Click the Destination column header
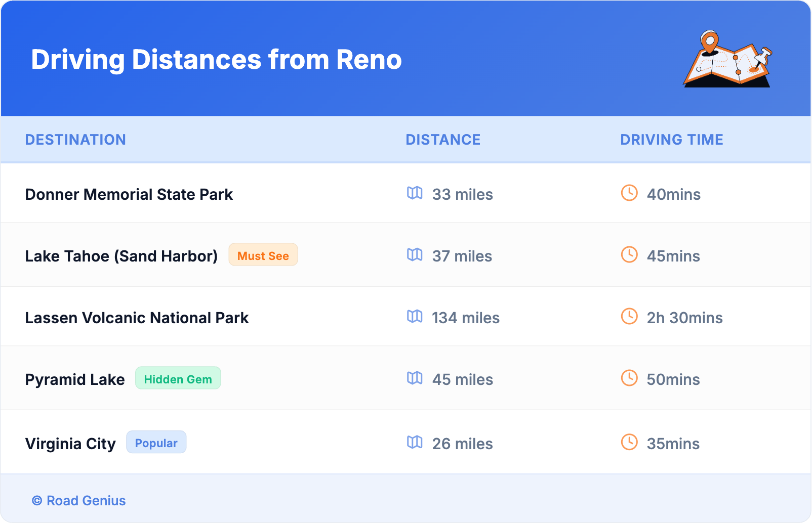The height and width of the screenshot is (523, 812). click(75, 140)
